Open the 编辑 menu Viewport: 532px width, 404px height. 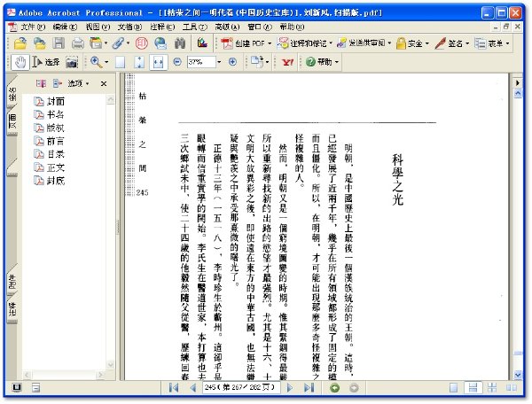(x=65, y=27)
